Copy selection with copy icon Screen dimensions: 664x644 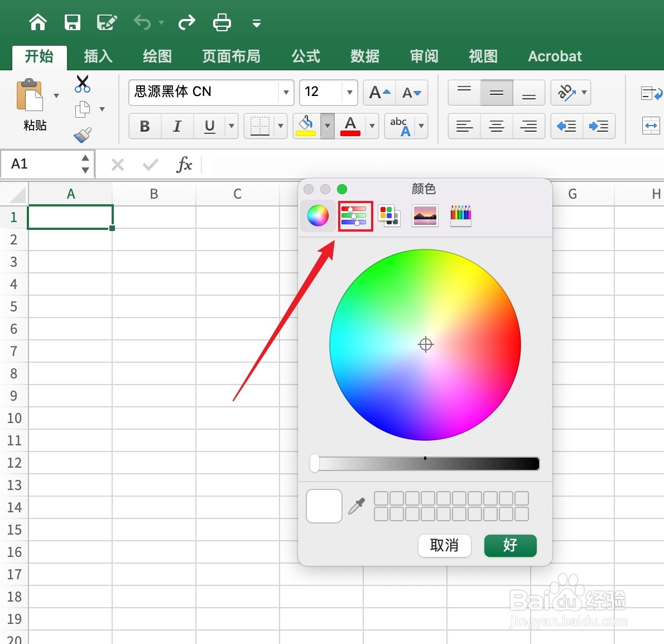tap(82, 109)
